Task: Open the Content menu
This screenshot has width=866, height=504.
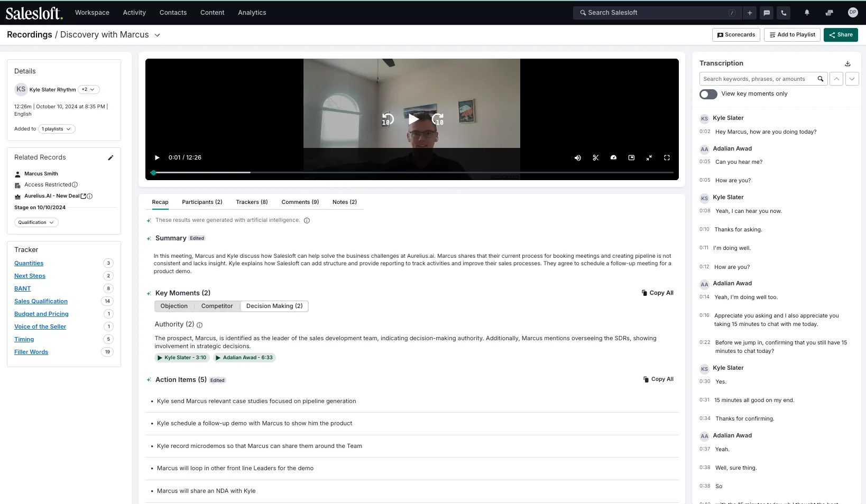Action: 212,13
